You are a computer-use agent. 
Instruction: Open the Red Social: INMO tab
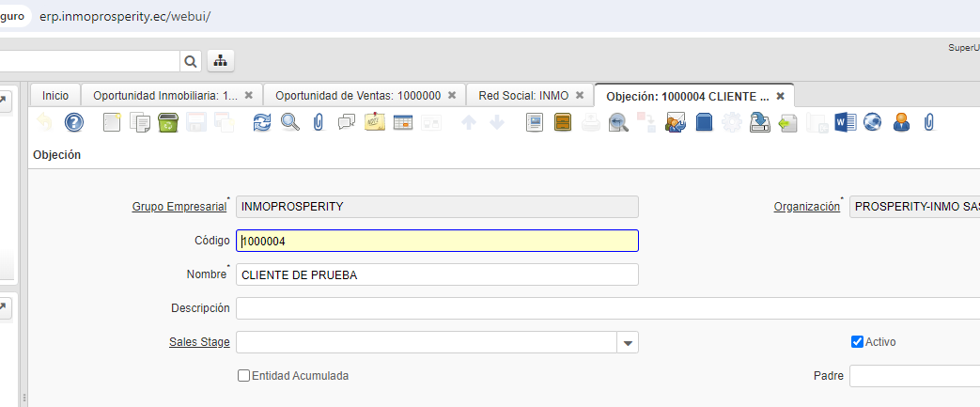click(x=523, y=96)
